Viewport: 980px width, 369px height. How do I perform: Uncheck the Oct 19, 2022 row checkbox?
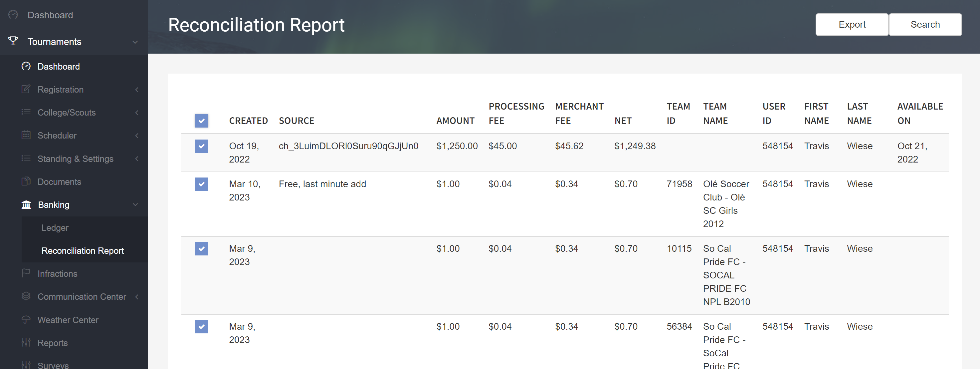point(201,146)
